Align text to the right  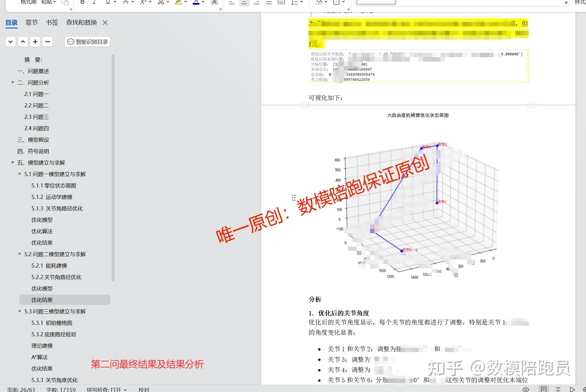(x=256, y=2)
